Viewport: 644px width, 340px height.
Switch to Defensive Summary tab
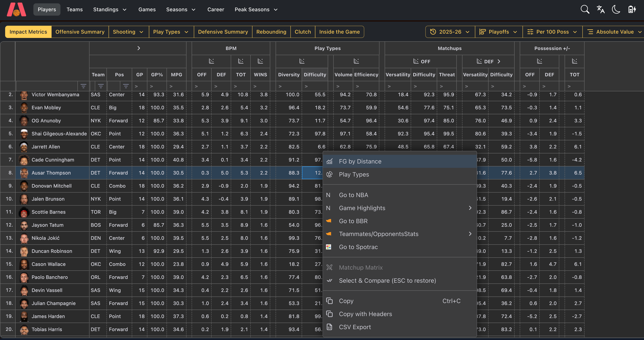tap(223, 32)
